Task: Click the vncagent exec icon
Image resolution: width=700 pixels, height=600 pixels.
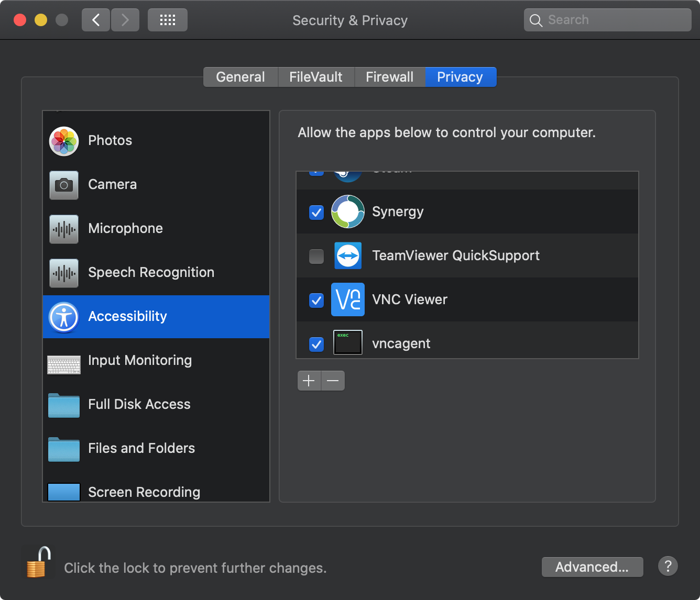Action: coord(348,342)
